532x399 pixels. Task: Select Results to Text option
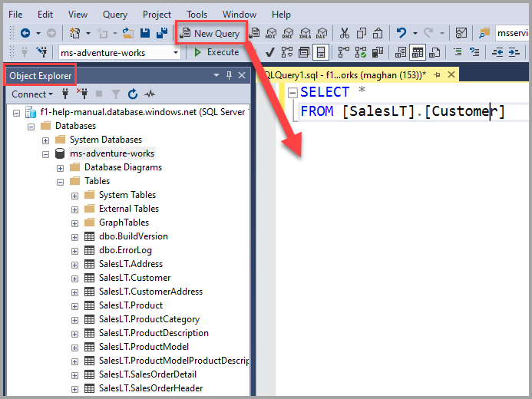pos(401,52)
